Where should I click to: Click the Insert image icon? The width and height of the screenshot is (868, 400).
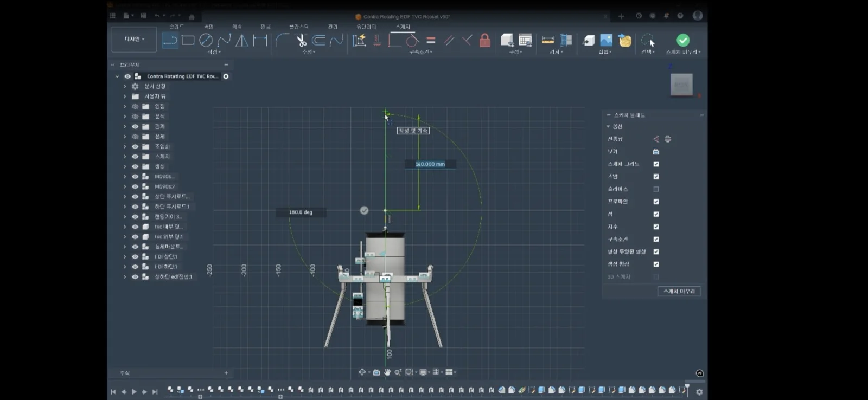(x=606, y=40)
